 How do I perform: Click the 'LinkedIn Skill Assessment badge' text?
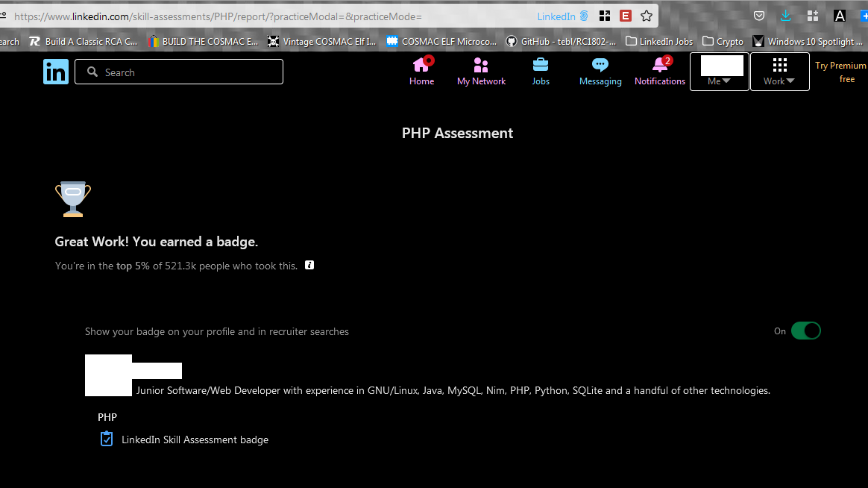click(x=195, y=439)
